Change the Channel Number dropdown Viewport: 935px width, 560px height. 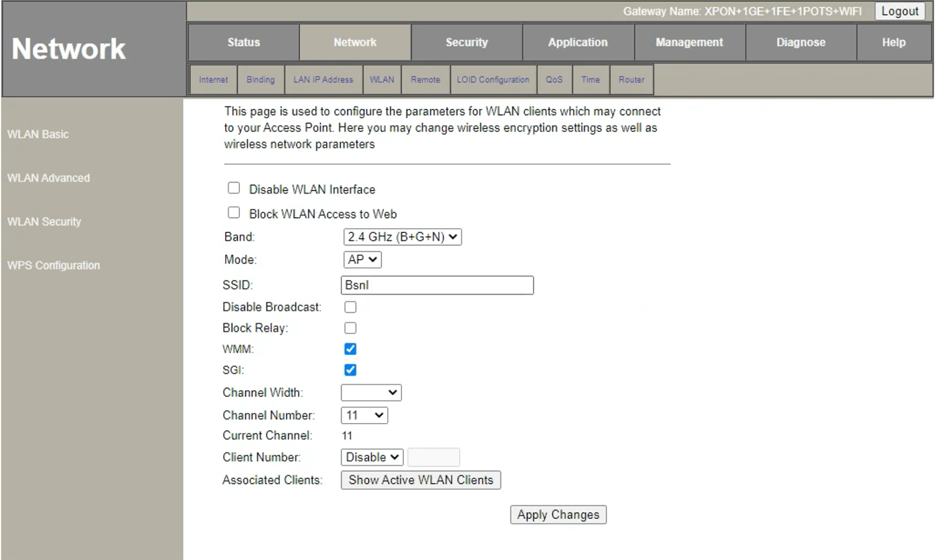[364, 415]
